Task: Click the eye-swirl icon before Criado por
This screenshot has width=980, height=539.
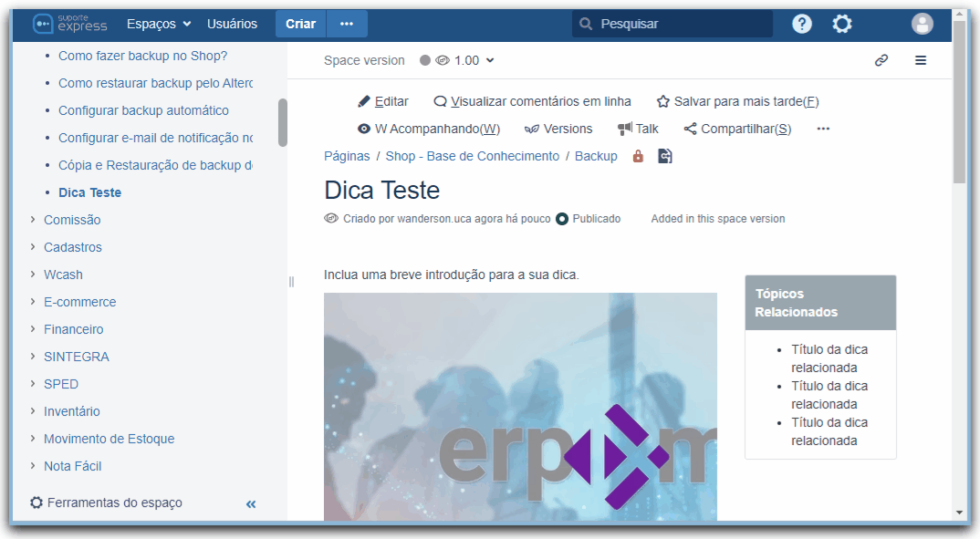Action: pos(330,219)
